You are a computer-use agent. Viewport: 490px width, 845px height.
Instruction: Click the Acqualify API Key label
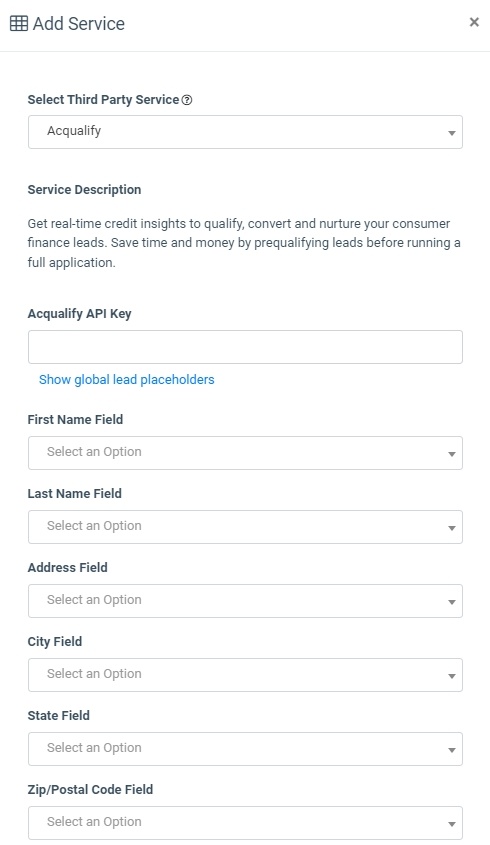click(x=79, y=314)
